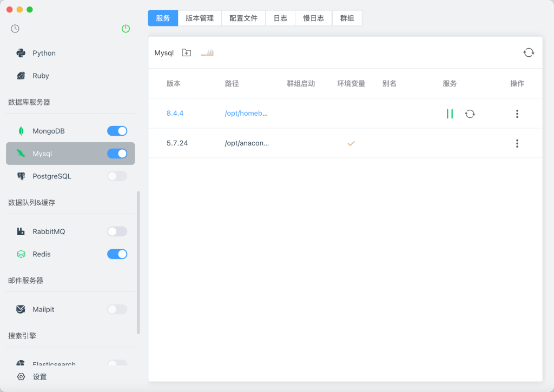The width and height of the screenshot is (554, 392).
Task: Disable the MongoDB toggle switch
Action: click(117, 131)
